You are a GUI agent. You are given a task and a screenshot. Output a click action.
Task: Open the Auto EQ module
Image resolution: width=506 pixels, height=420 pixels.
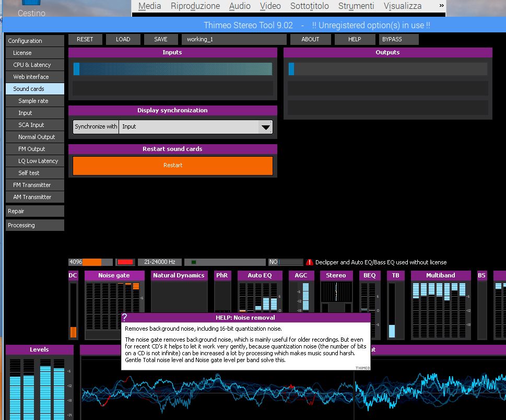(x=260, y=275)
